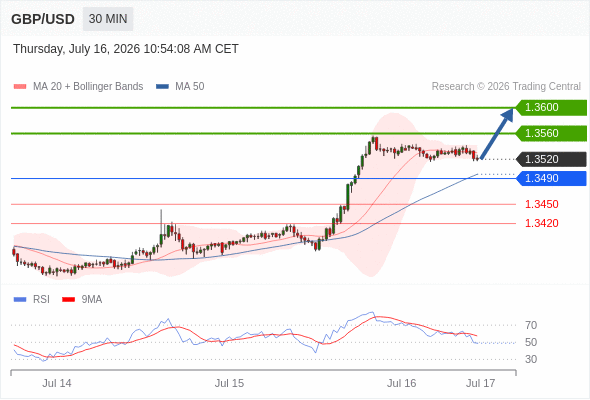
Task: Click the GBP/USD pair title
Action: point(43,19)
